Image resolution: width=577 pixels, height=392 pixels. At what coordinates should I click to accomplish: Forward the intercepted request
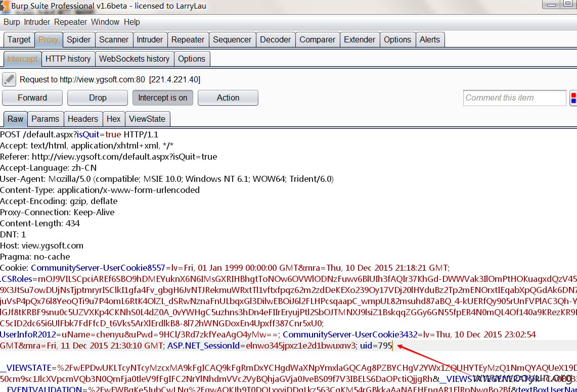tap(32, 98)
